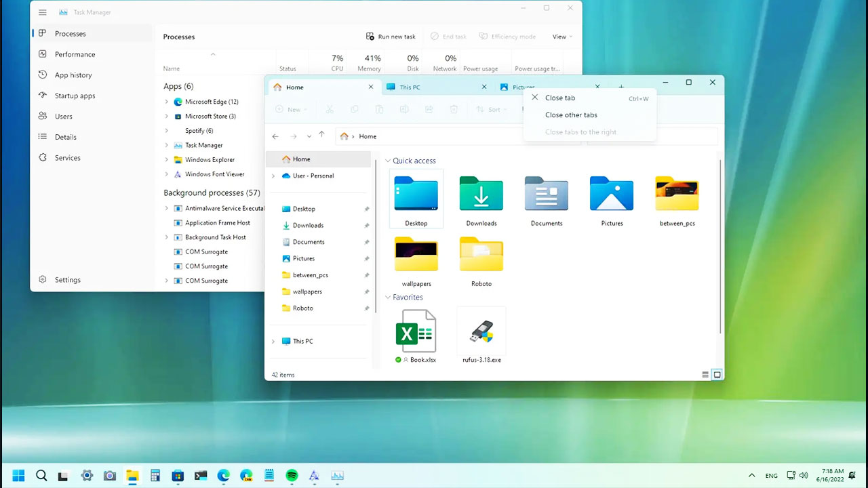Unpin Downloads from Quick access

pyautogui.click(x=367, y=225)
